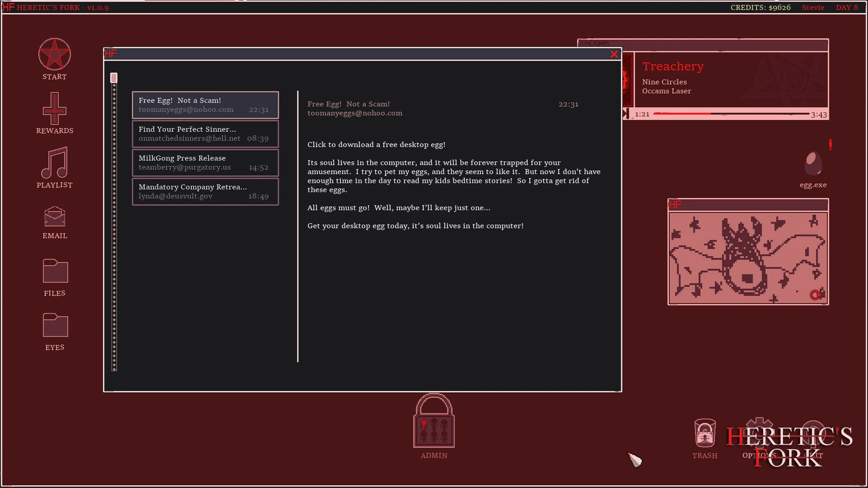Launch the PLAYLIST music note app
The width and height of the screenshot is (868, 488).
click(x=54, y=163)
